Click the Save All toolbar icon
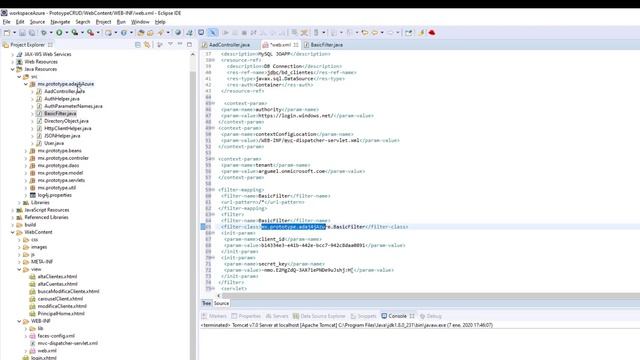640x360 pixels. pyautogui.click(x=31, y=33)
